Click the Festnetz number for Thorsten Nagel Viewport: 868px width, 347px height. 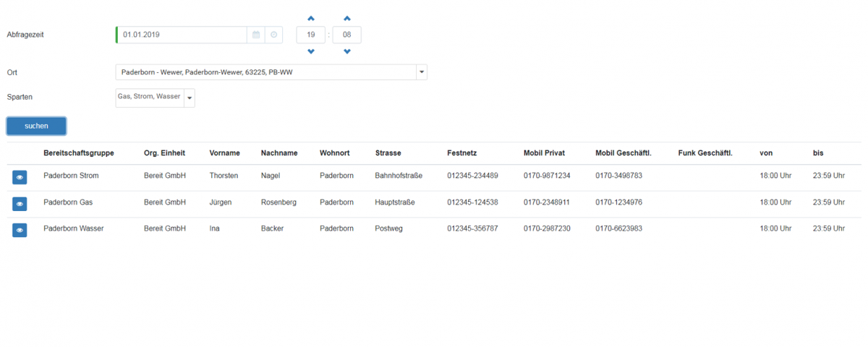click(472, 176)
